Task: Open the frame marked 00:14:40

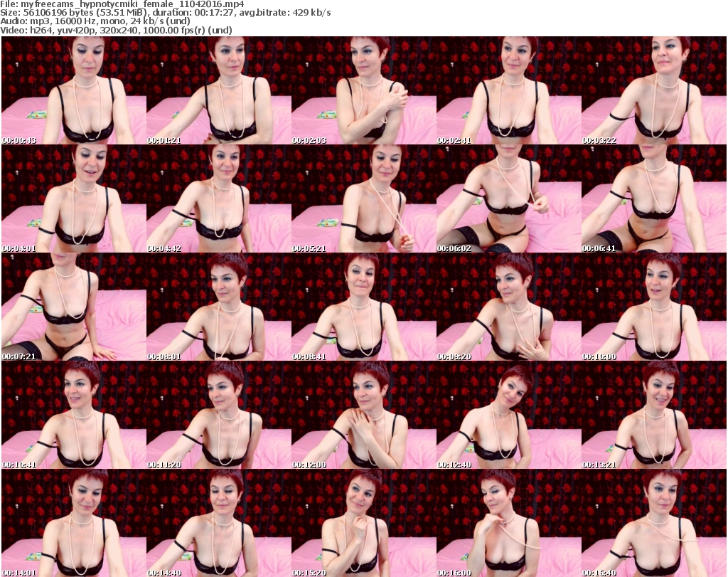Action: click(219, 523)
